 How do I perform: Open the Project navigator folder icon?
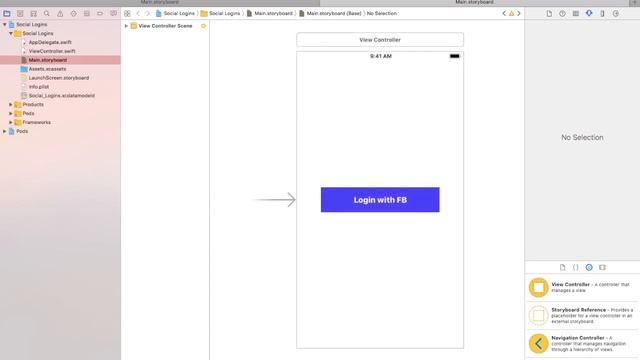7,13
